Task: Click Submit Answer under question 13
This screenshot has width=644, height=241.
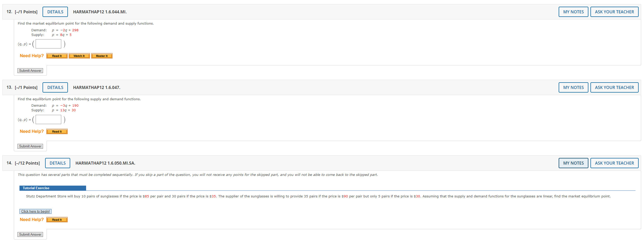Action: point(30,146)
